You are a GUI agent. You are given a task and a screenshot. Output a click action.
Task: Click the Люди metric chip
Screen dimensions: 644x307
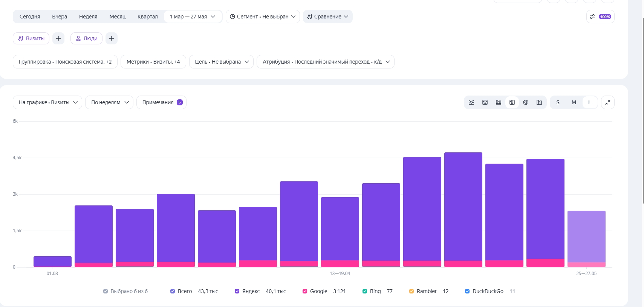tap(87, 38)
